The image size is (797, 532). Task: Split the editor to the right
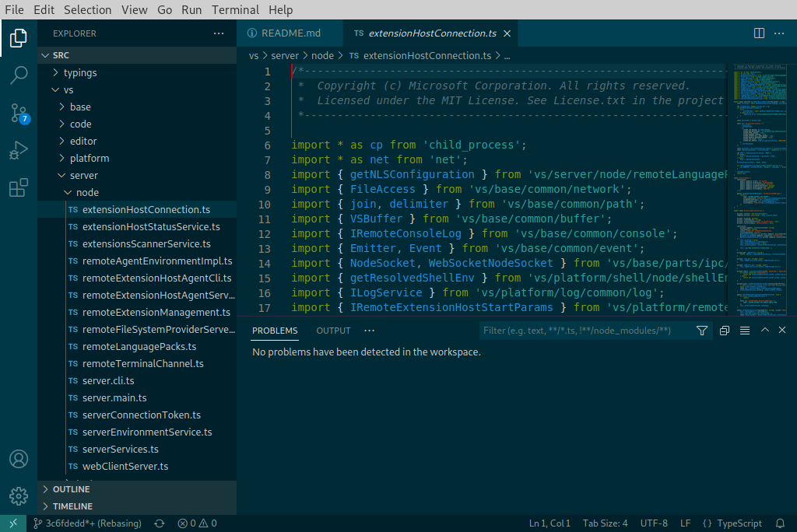[759, 33]
